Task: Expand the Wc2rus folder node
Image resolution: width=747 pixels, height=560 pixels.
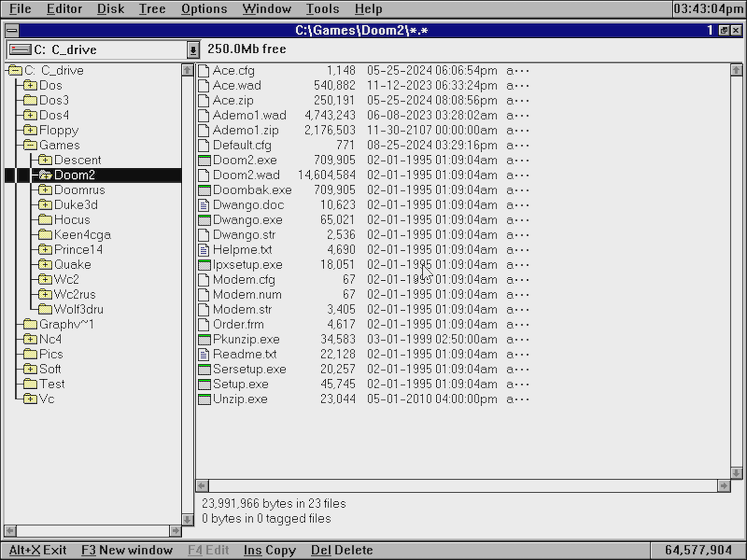Action: (x=45, y=295)
